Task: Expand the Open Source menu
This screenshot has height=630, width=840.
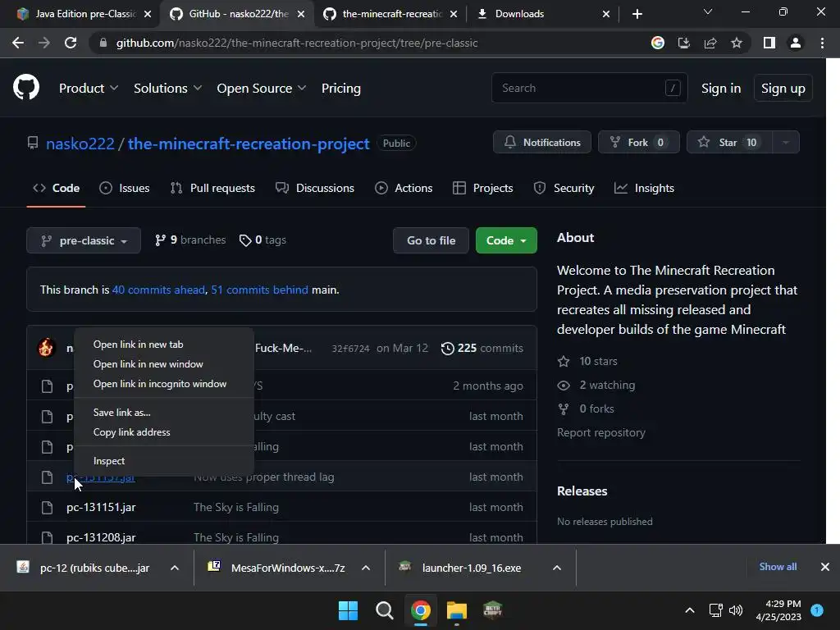Action: pyautogui.click(x=262, y=89)
